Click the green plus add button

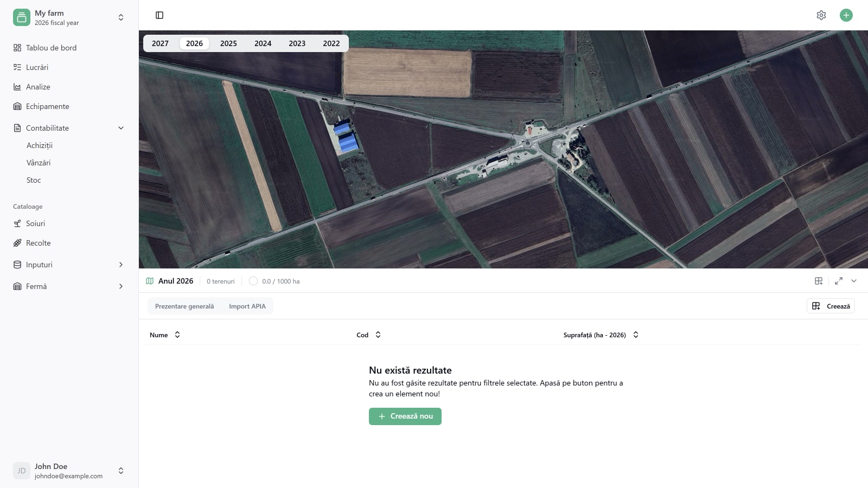point(846,15)
